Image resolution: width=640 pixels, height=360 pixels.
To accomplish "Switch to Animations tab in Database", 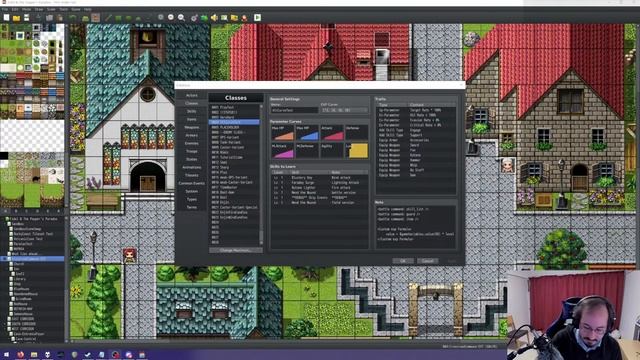I will 191,167.
